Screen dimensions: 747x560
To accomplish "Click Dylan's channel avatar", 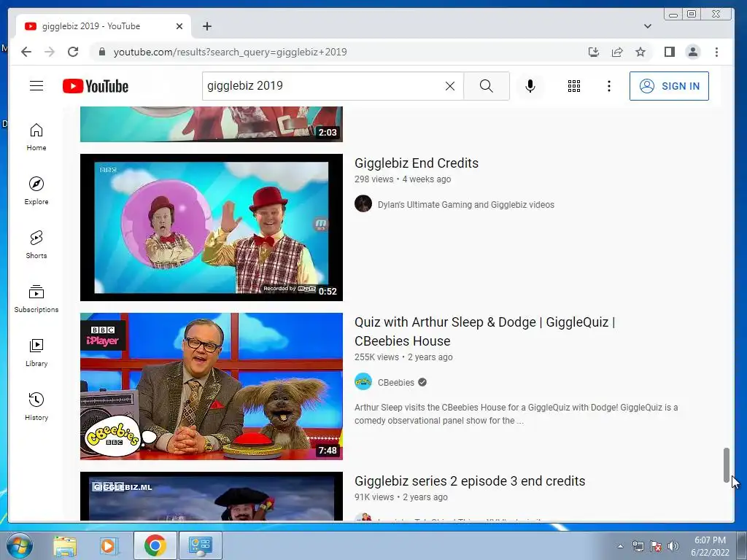I will [363, 203].
